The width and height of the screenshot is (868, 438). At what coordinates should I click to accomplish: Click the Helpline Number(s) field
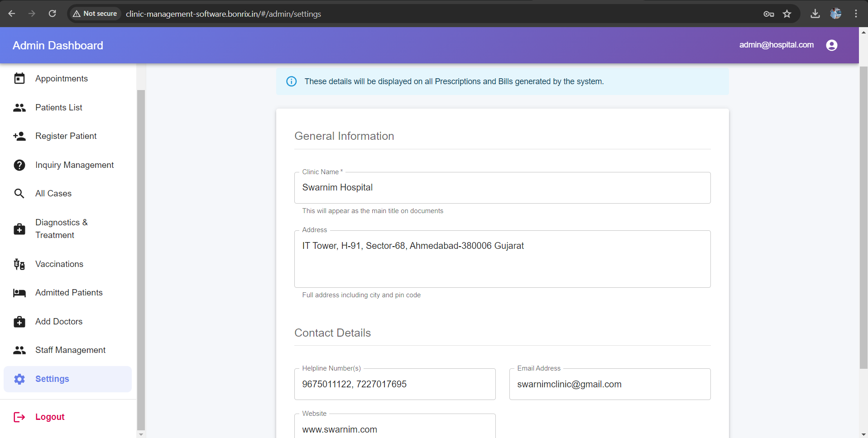click(394, 384)
